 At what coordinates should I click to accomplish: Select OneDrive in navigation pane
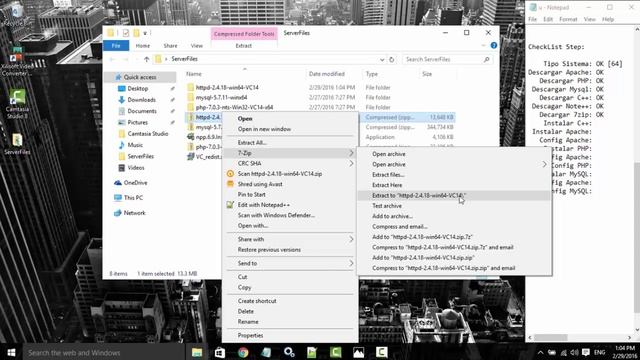pos(135,183)
